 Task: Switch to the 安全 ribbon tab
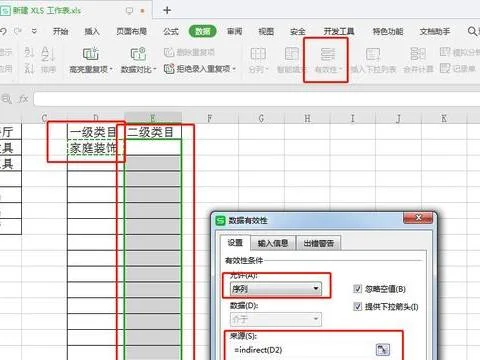pyautogui.click(x=298, y=31)
